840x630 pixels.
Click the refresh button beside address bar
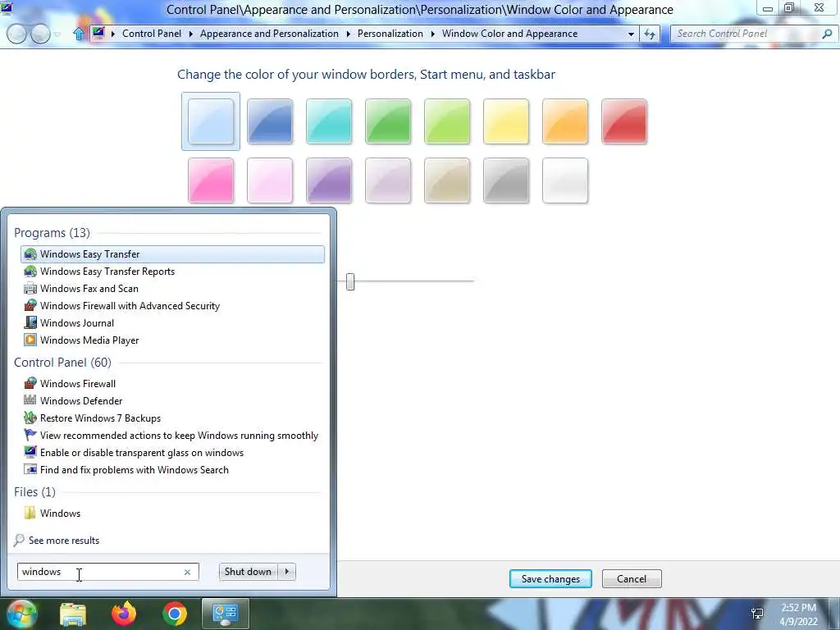pos(650,34)
